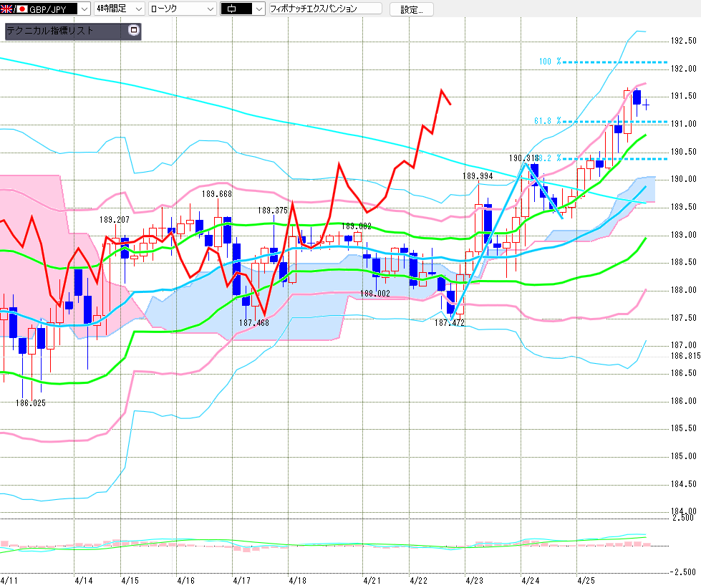Screen dimensions: 701x588
Task: Open the ローソク chart type dropdown
Action: point(210,9)
